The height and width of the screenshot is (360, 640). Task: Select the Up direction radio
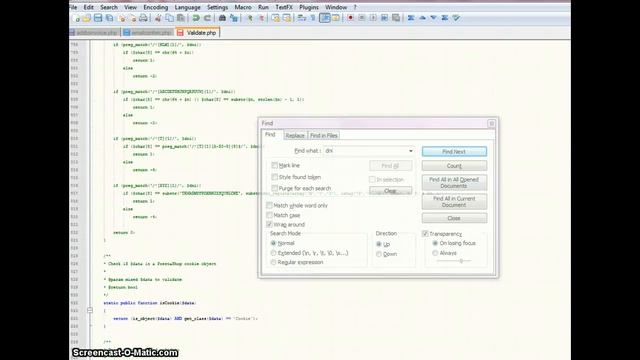(x=379, y=244)
